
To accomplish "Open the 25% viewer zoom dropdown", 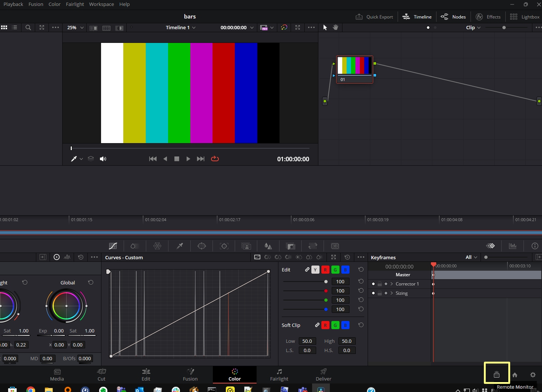I will click(76, 27).
